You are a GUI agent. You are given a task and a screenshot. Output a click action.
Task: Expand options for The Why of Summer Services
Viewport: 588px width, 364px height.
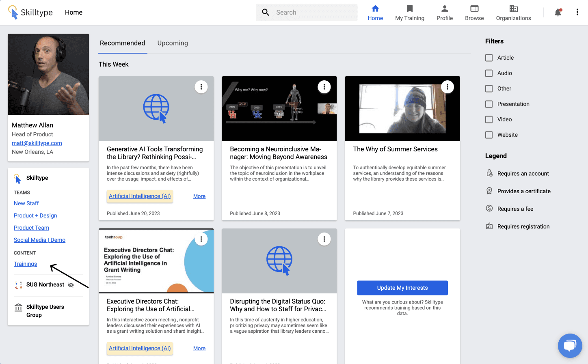(447, 87)
